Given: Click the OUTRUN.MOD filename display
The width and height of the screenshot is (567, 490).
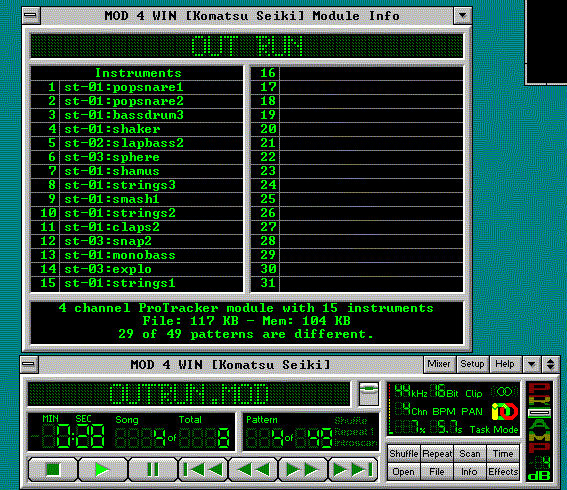Looking at the screenshot, I should (x=189, y=394).
